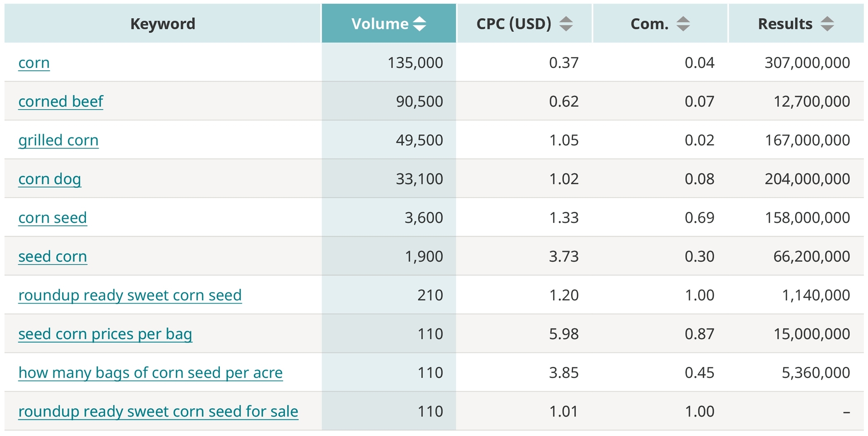Click the 307,000,000 results cell
Viewport: 868px width, 436px height.
(x=807, y=63)
